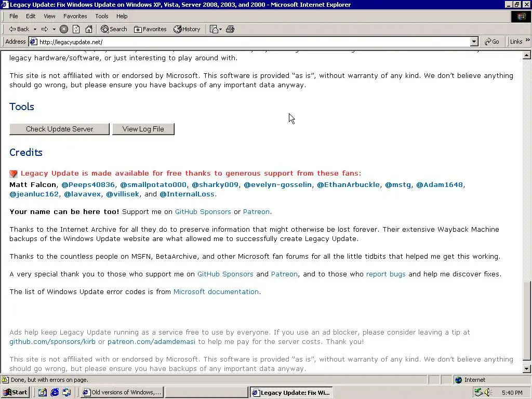Click the vertical scrollbar up arrow

527,55
